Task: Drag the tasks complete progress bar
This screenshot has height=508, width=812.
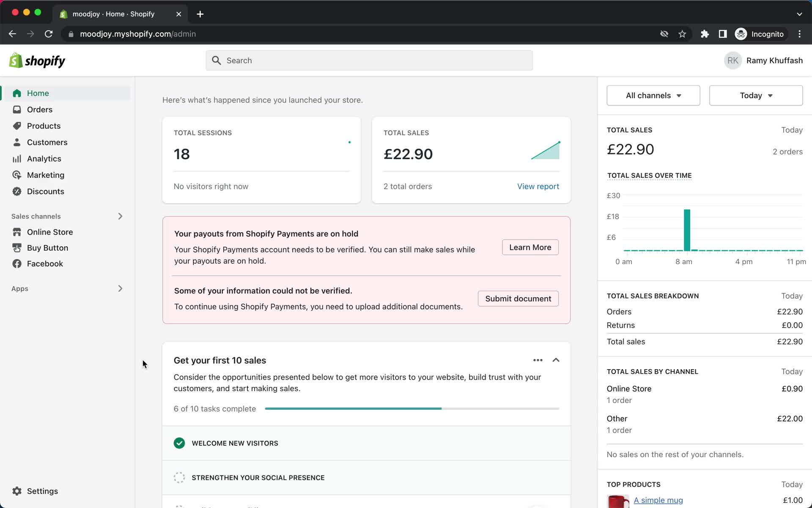Action: 412,408
